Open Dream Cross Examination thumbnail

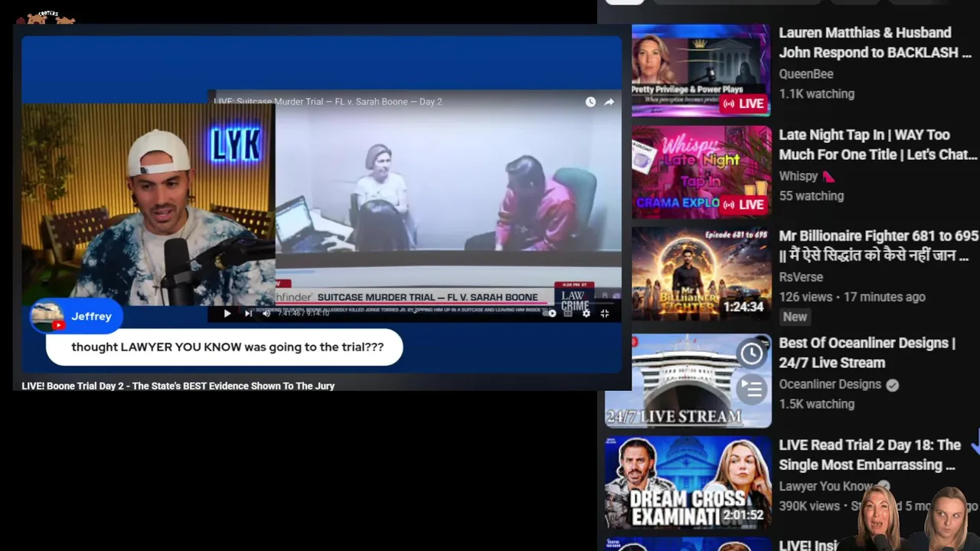688,482
